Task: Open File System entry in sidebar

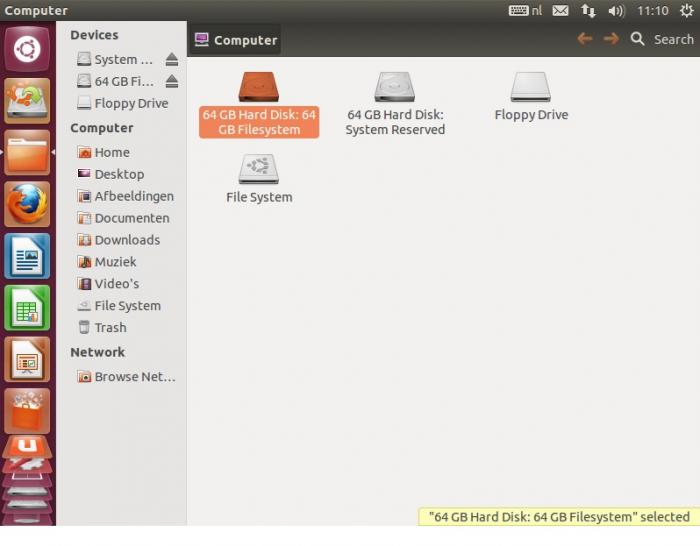Action: click(x=119, y=305)
